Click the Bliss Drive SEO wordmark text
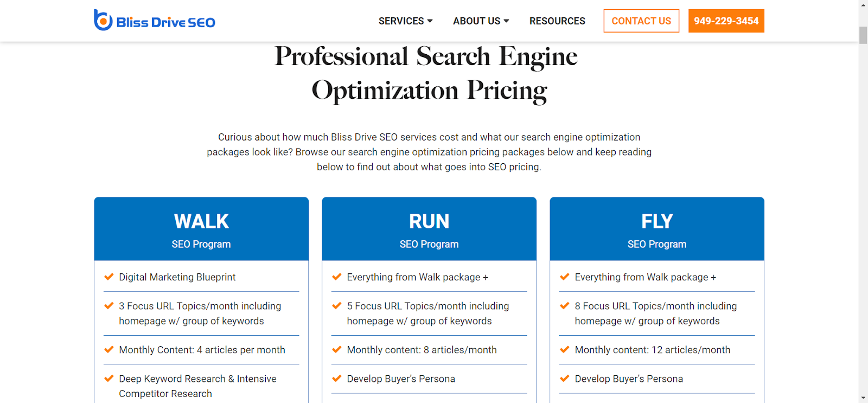The image size is (868, 403). tap(165, 22)
